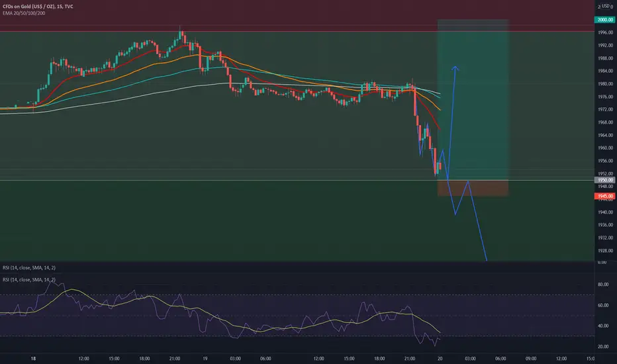Click the green 2000.00 target price label
The height and width of the screenshot is (364, 617).
click(x=604, y=20)
